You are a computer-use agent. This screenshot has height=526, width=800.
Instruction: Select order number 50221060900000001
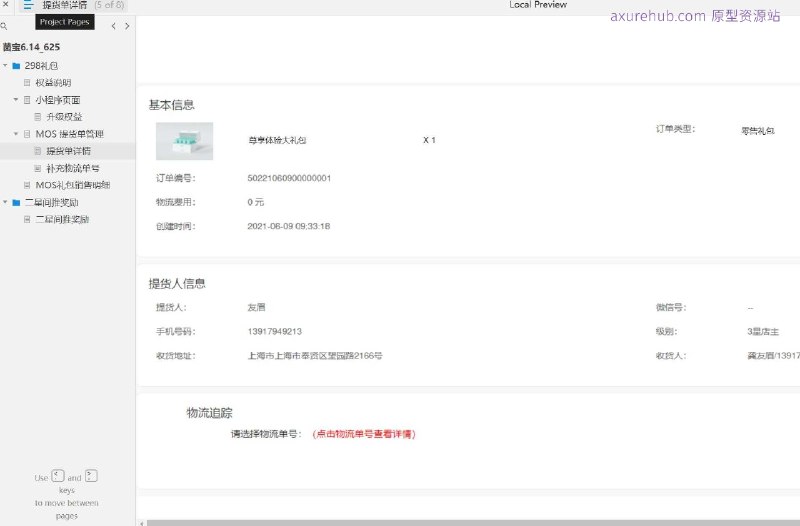click(289, 178)
